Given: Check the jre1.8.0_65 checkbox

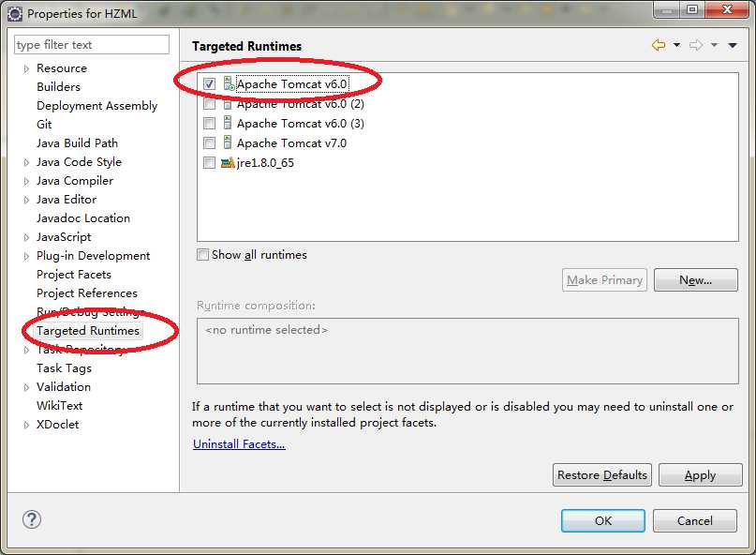Looking at the screenshot, I should coord(209,162).
